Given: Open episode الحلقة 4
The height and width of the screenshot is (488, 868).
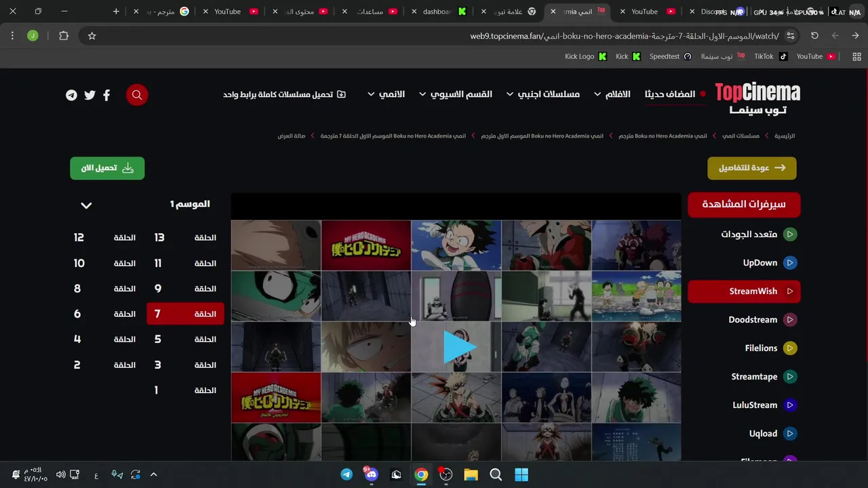Looking at the screenshot, I should click(x=105, y=340).
